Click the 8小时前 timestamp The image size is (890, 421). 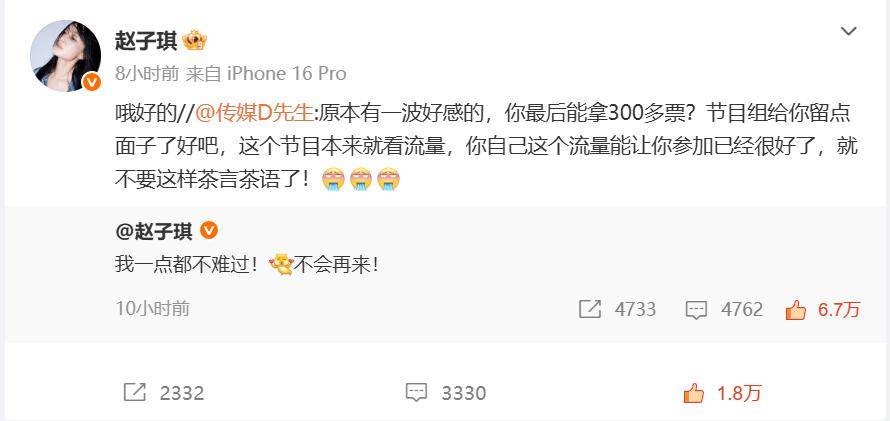(146, 73)
